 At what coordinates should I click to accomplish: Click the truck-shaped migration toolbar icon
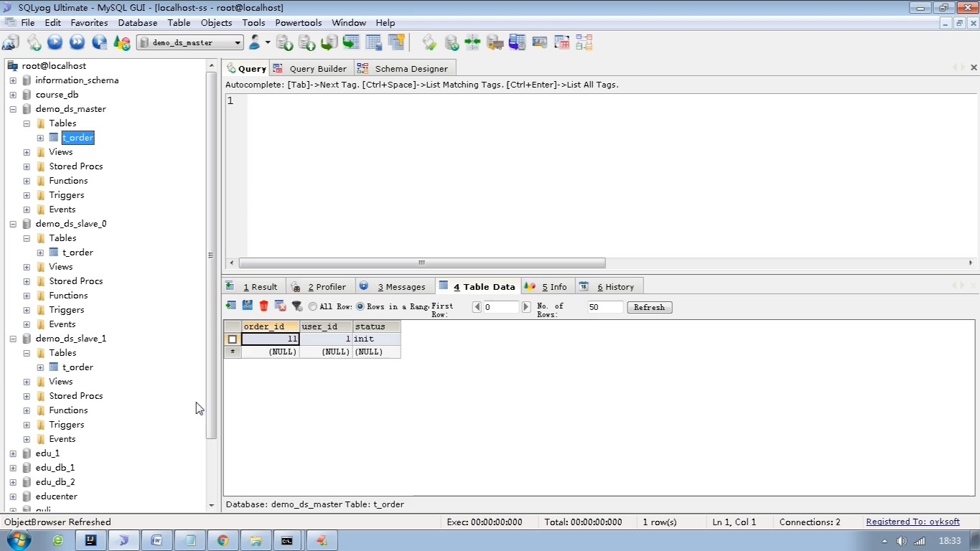tap(495, 42)
